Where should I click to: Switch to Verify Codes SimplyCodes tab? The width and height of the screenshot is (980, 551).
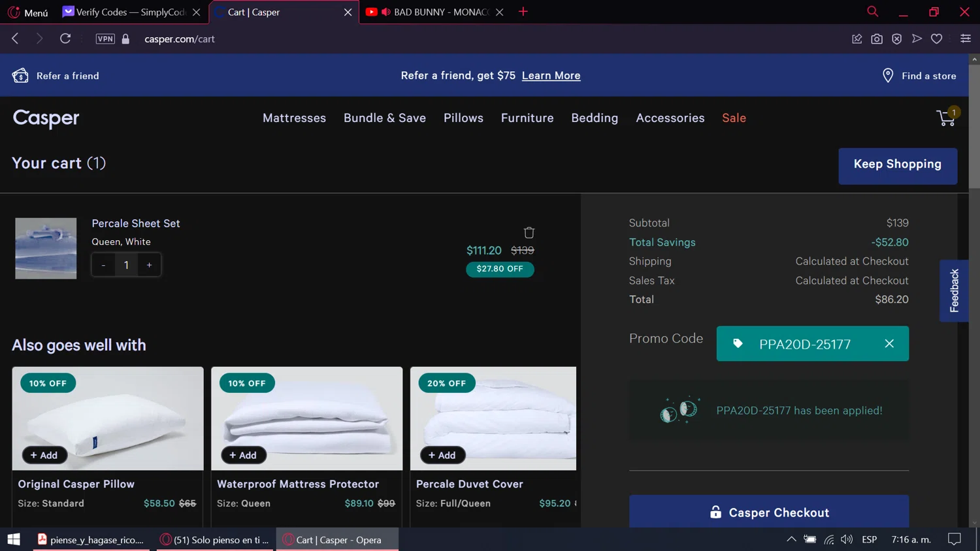click(x=124, y=12)
